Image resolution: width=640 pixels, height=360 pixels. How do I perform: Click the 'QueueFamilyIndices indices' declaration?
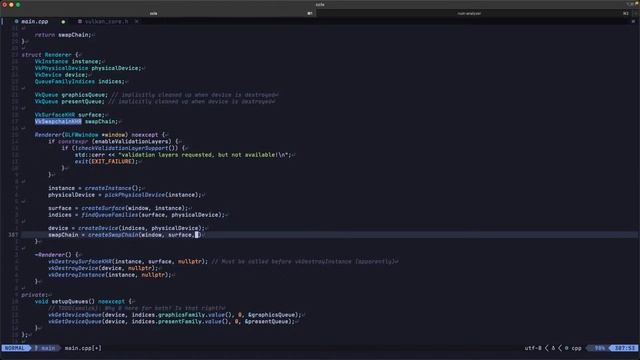(80, 81)
